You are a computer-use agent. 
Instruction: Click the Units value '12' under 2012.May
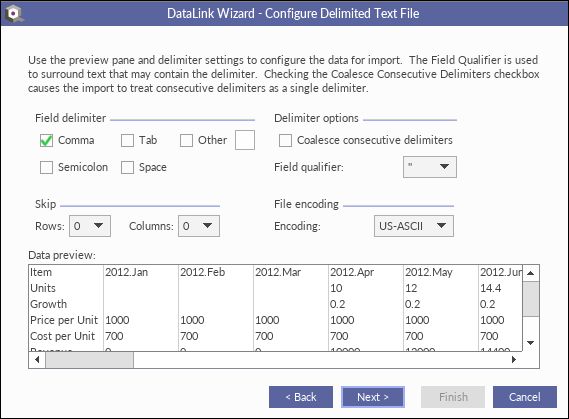pyautogui.click(x=411, y=288)
